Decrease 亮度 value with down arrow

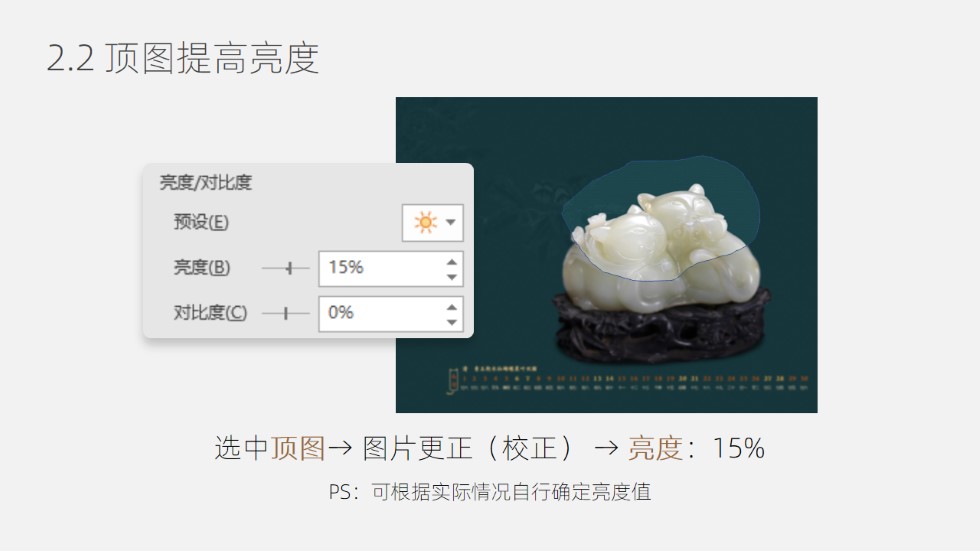coord(452,277)
